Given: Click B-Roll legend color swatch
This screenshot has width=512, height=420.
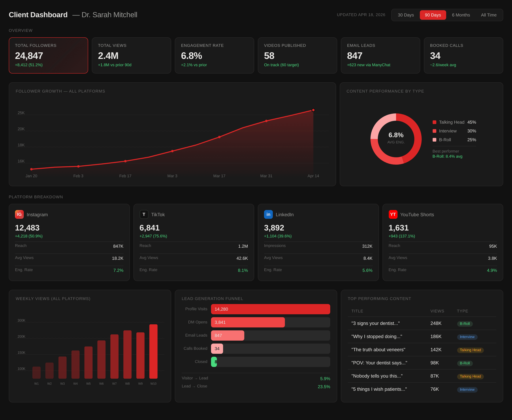Looking at the screenshot, I should tap(434, 140).
